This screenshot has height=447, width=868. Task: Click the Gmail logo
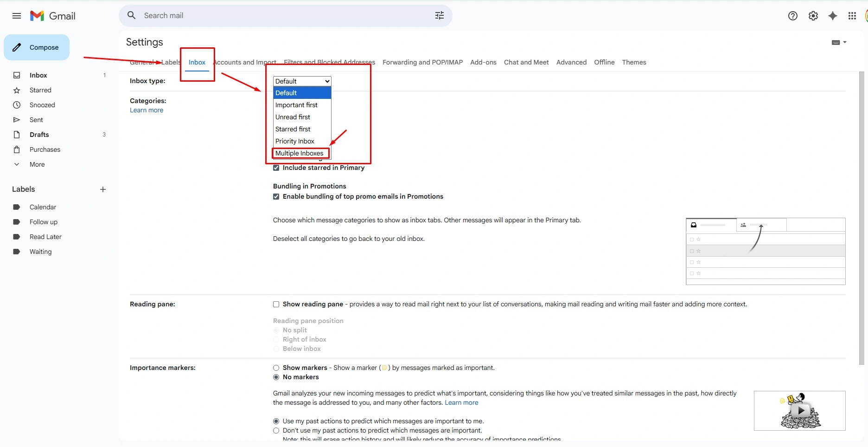click(53, 16)
